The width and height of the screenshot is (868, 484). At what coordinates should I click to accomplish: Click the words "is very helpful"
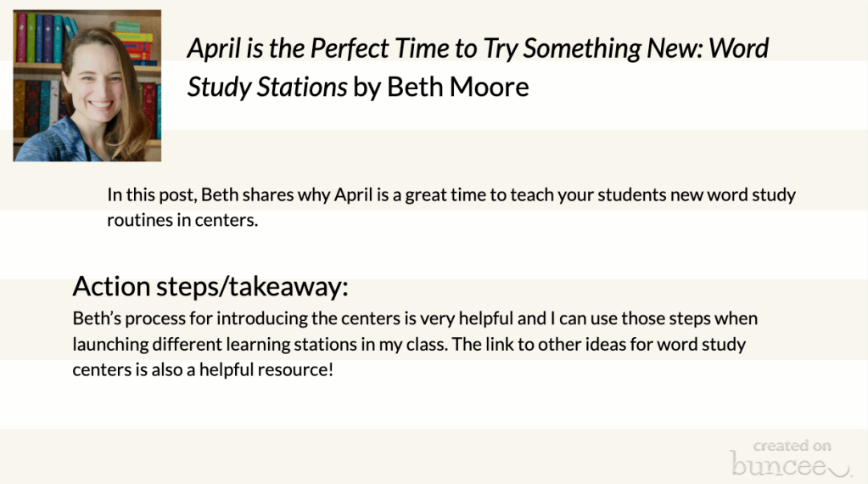(x=462, y=318)
